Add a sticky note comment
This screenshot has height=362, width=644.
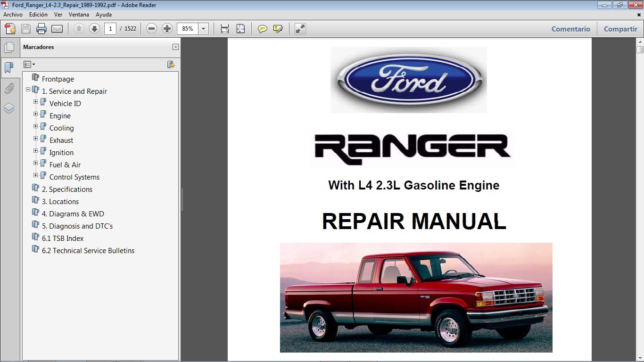[262, 29]
